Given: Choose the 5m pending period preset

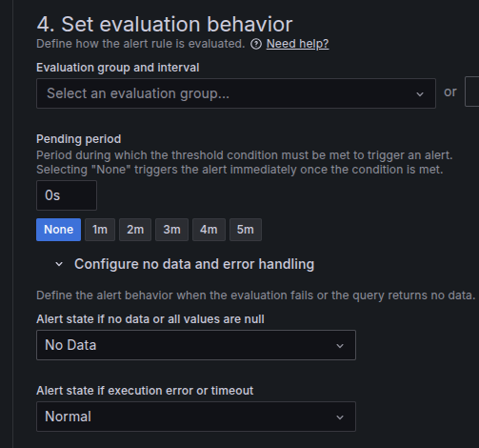Looking at the screenshot, I should pos(246,230).
